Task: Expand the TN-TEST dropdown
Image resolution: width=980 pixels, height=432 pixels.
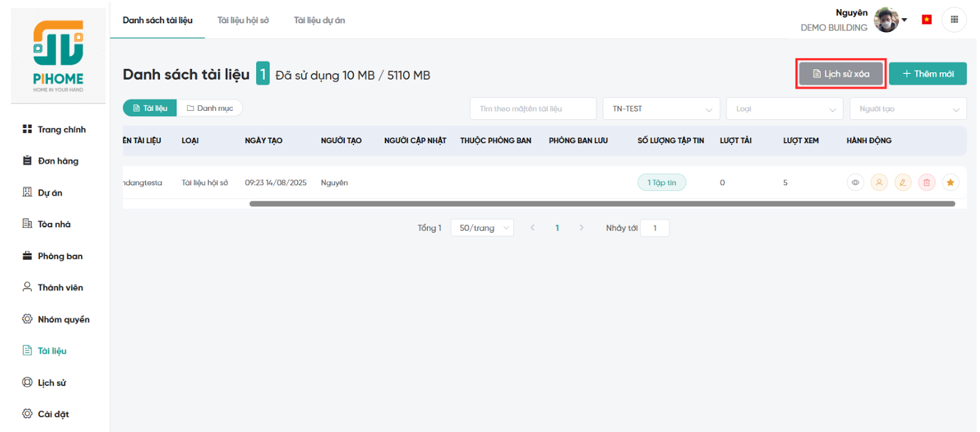Action: pos(661,109)
